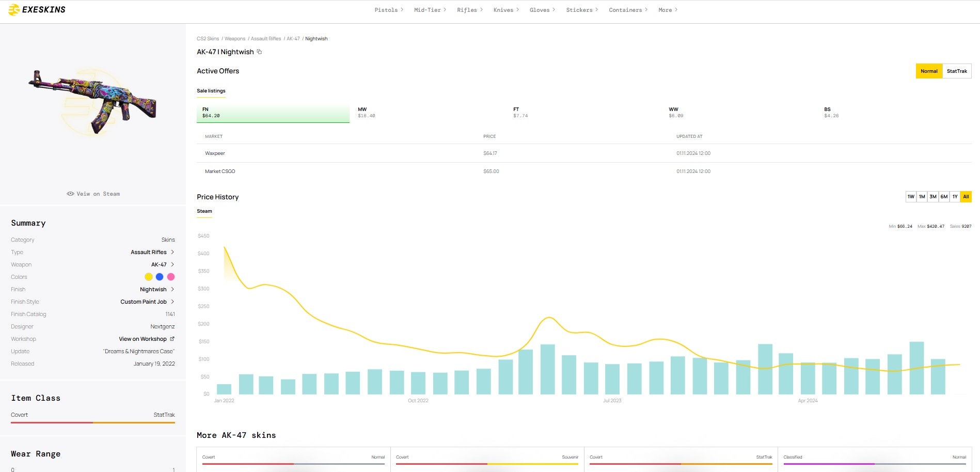Click the MARKET column header
The width and height of the screenshot is (980, 472).
214,136
